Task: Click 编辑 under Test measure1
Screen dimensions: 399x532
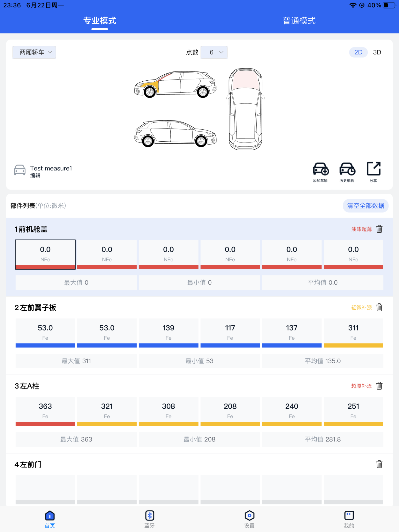Action: click(35, 176)
